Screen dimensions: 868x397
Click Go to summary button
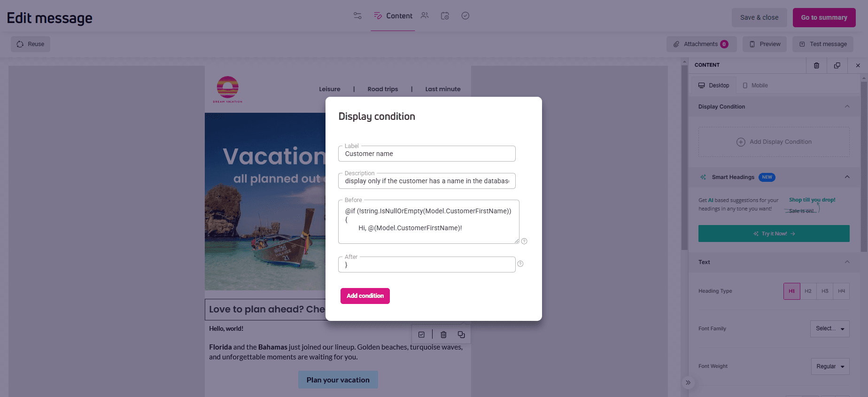(x=824, y=17)
